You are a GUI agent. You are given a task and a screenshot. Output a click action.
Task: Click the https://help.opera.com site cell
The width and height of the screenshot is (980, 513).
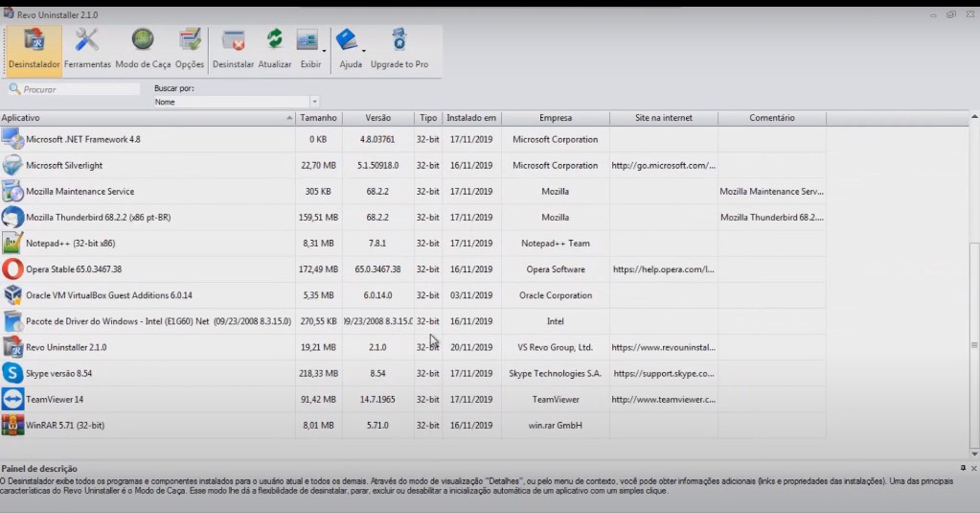(664, 269)
